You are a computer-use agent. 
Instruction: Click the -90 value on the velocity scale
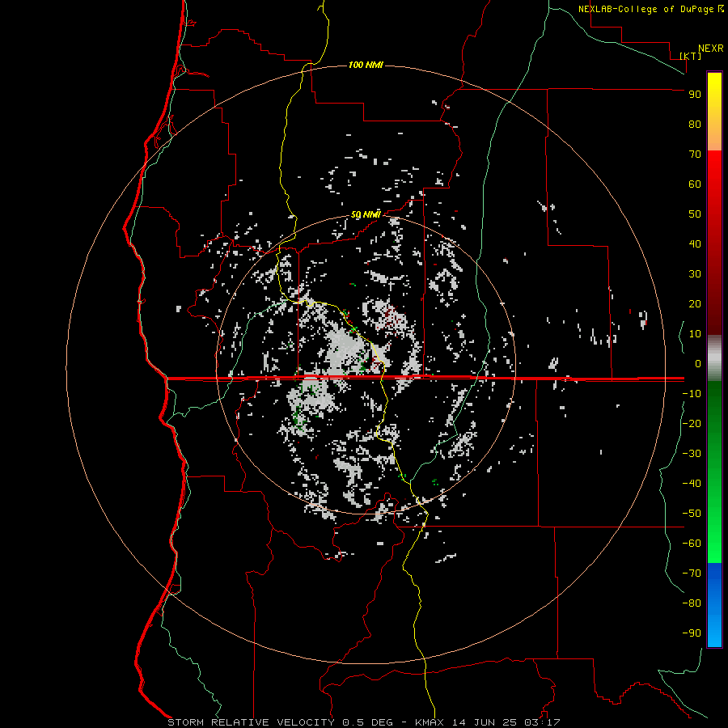[692, 633]
